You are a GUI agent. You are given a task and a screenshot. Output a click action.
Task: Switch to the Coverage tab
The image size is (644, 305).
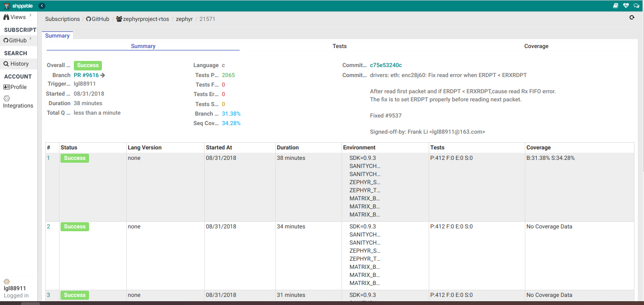click(x=536, y=46)
